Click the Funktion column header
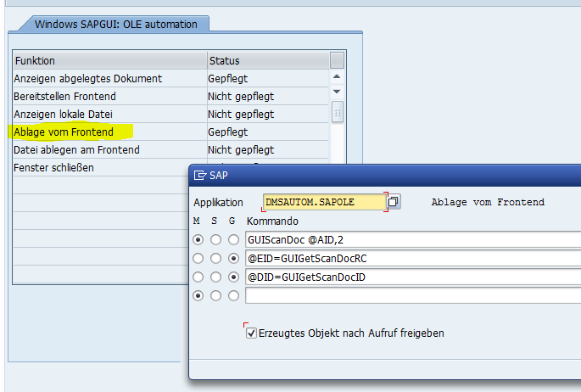Viewport: 581px width, 392px height. coord(110,60)
